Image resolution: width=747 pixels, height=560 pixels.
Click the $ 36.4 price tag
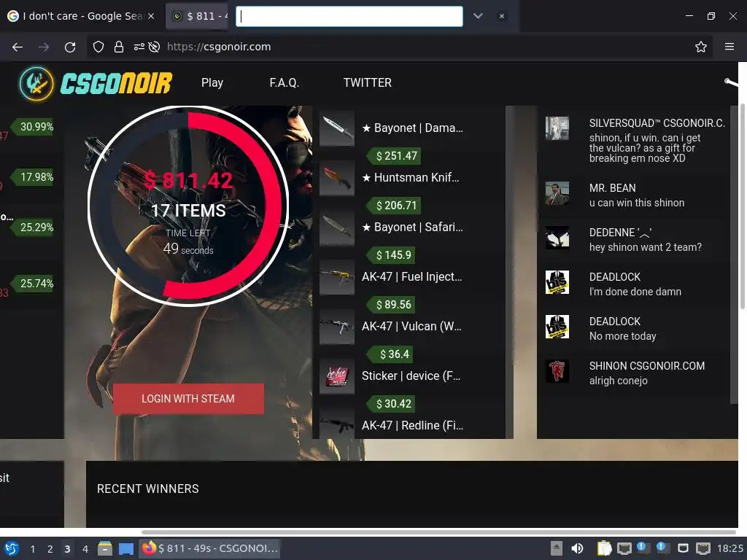pyautogui.click(x=391, y=354)
